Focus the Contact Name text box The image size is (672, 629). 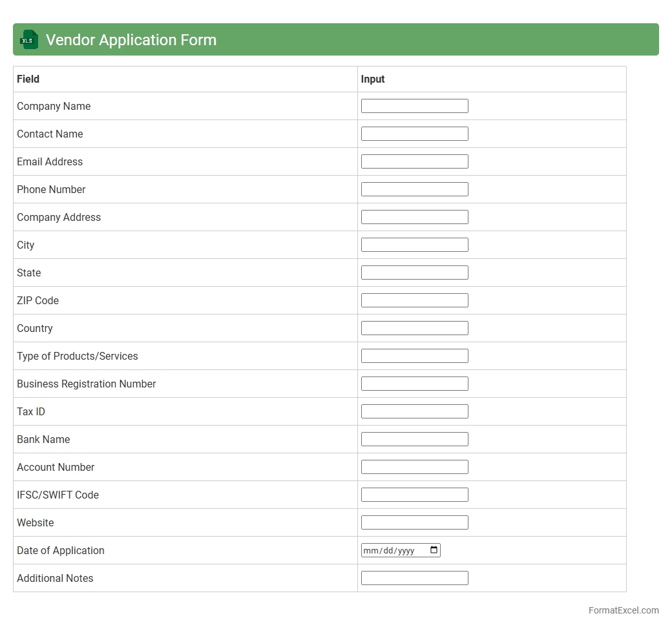(x=414, y=134)
